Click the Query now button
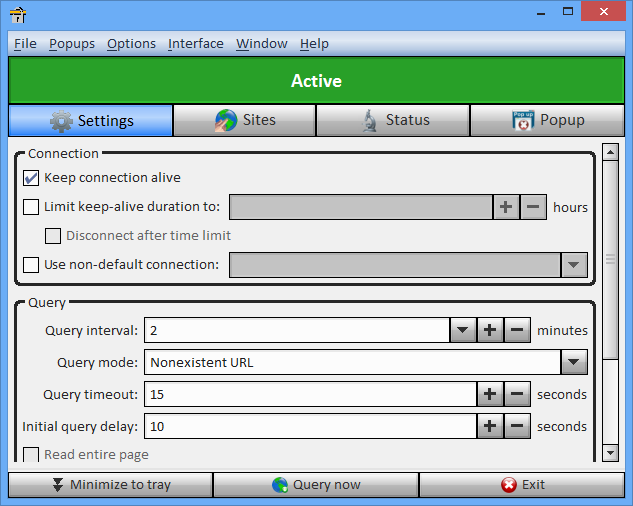Viewport: 633px width, 506px height. 316,485
